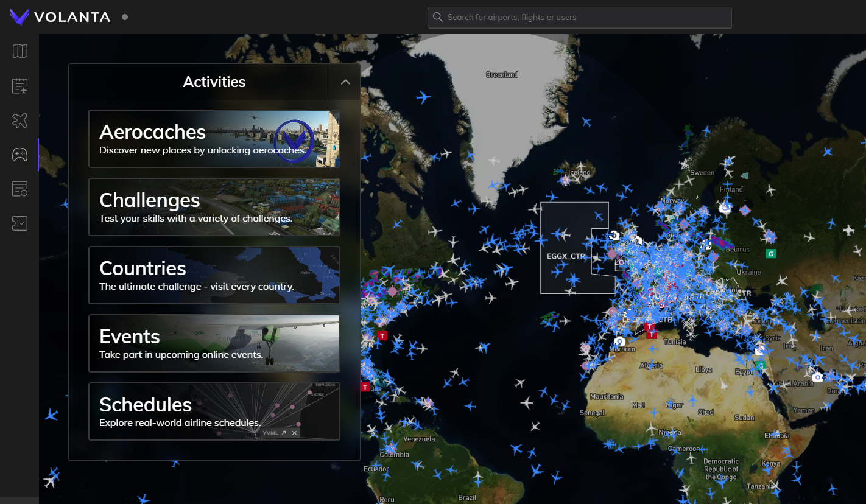The image size is (866, 504).
Task: Click the camera marker above Morocco
Action: pos(619,341)
